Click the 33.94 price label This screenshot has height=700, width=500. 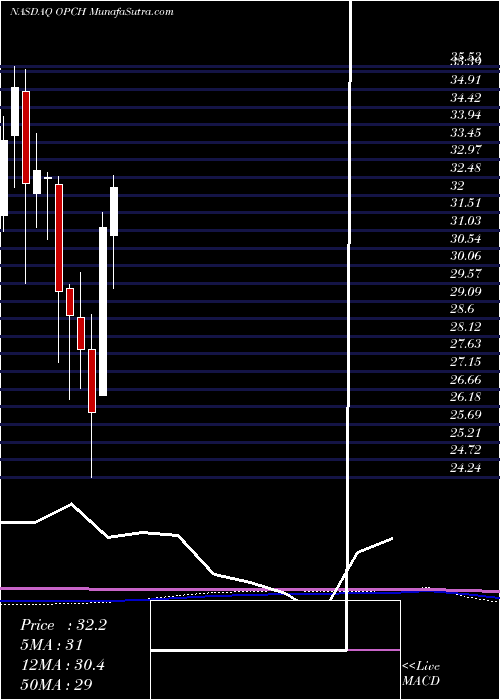coord(466,116)
